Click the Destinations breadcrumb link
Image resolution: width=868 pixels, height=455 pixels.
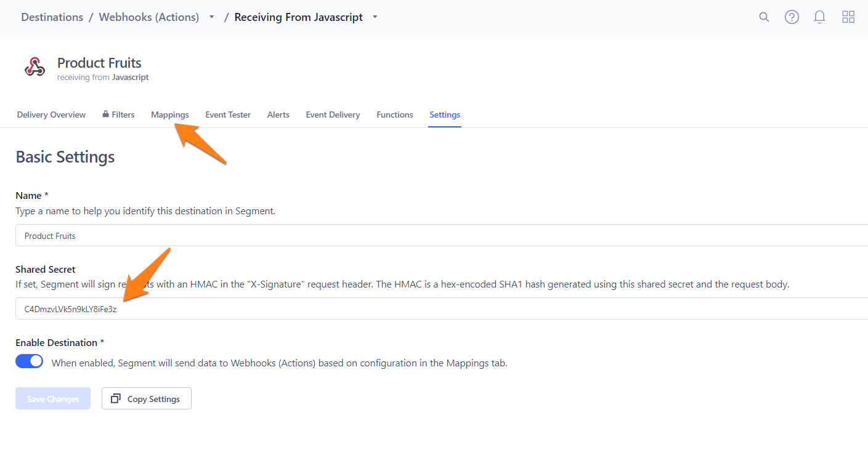click(x=52, y=17)
